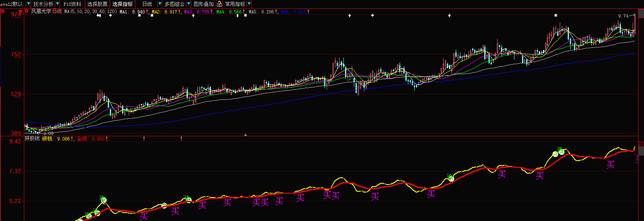Open the 常用指标 dropdown arrow
This screenshot has height=221, width=644.
click(249, 4)
